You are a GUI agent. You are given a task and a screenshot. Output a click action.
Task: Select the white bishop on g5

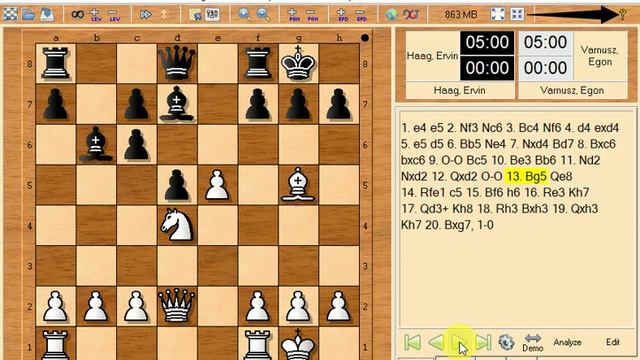tap(298, 184)
